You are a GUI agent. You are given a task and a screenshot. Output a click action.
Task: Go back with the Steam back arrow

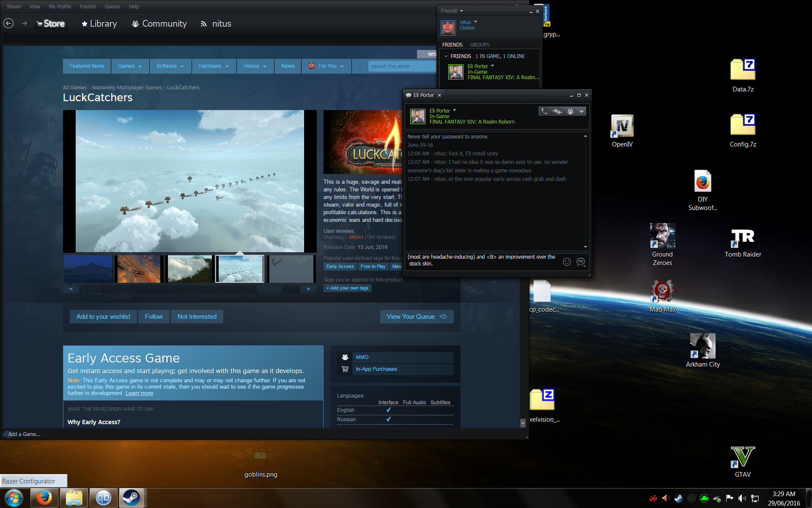point(8,24)
